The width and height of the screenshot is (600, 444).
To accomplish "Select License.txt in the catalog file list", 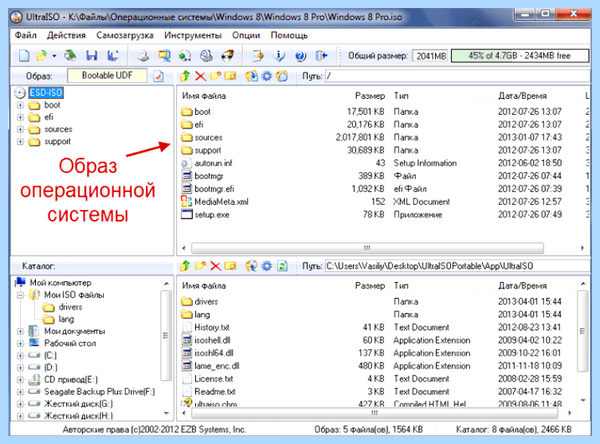I will pyautogui.click(x=214, y=379).
